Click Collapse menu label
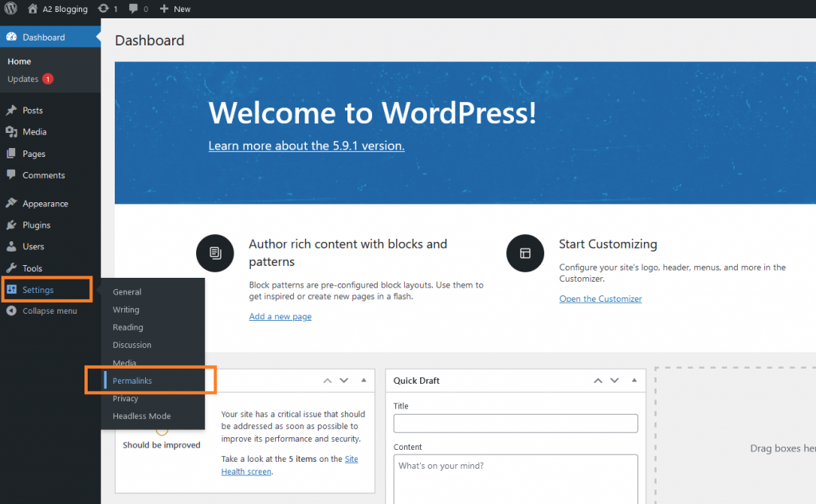The width and height of the screenshot is (816, 504). pos(50,311)
